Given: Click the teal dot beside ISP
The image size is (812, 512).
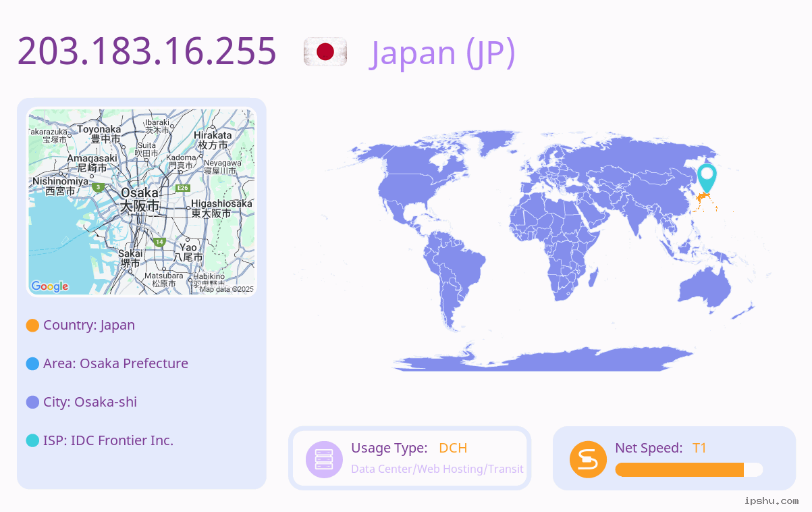Looking at the screenshot, I should click(32, 441).
